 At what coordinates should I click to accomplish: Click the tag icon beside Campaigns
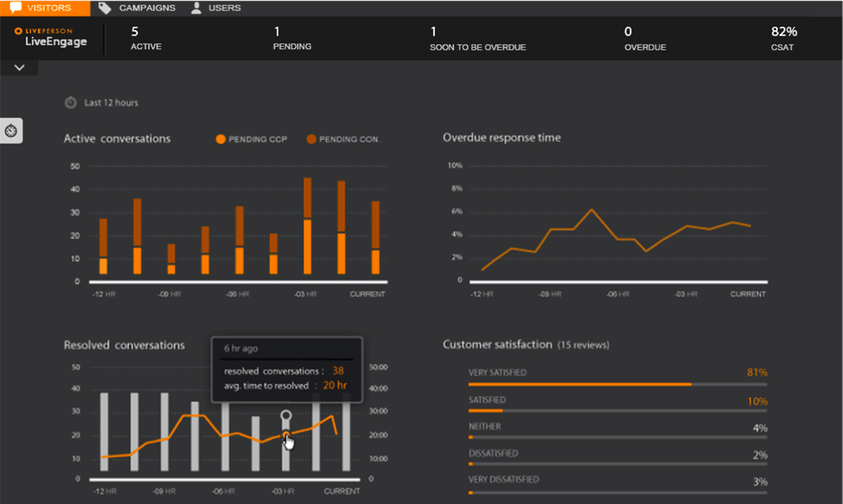click(x=105, y=8)
